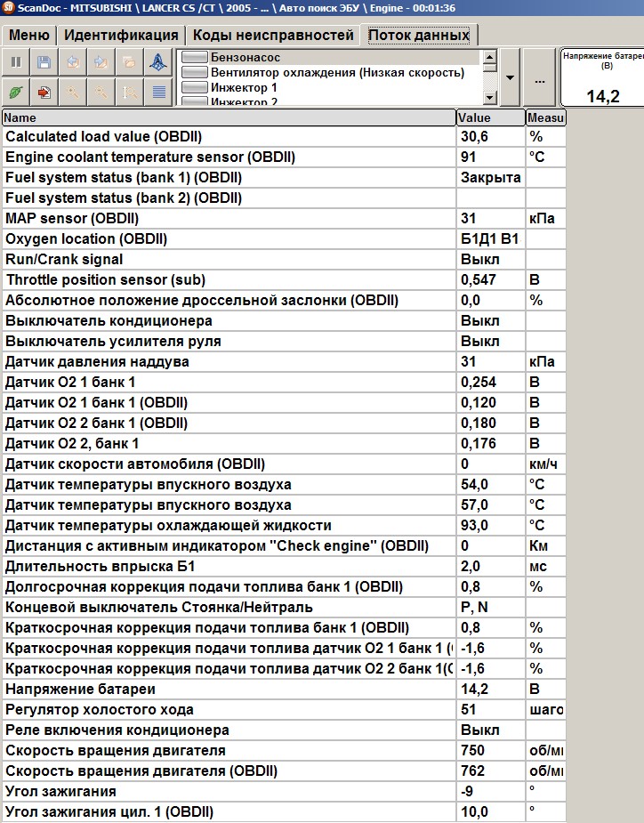Screen dimensions: 644x823
Task: Open the black down-arrow dropdown beside actuator list
Action: click(510, 77)
